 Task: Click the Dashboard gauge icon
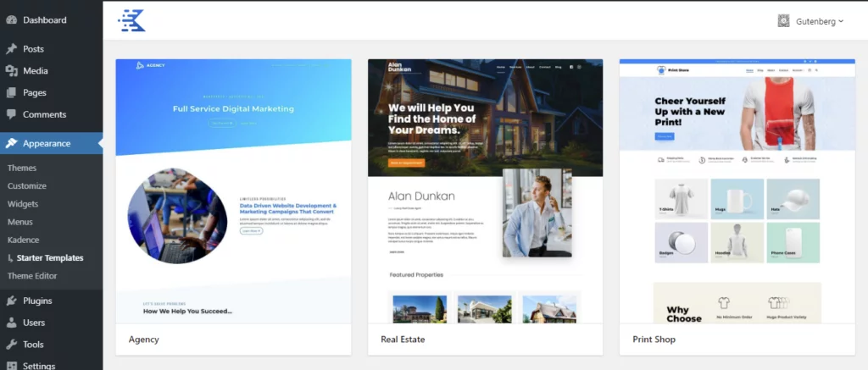[x=11, y=20]
